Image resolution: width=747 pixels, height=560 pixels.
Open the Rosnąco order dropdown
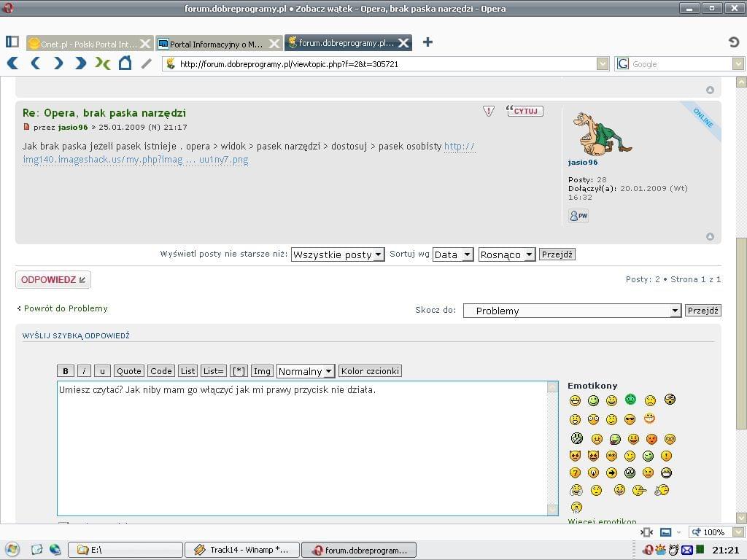(507, 254)
